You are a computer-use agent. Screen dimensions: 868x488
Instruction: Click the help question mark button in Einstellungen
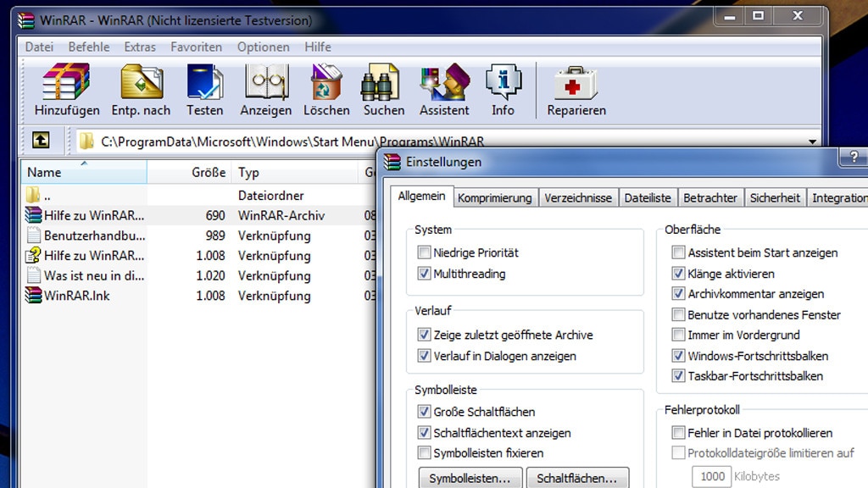click(x=854, y=157)
